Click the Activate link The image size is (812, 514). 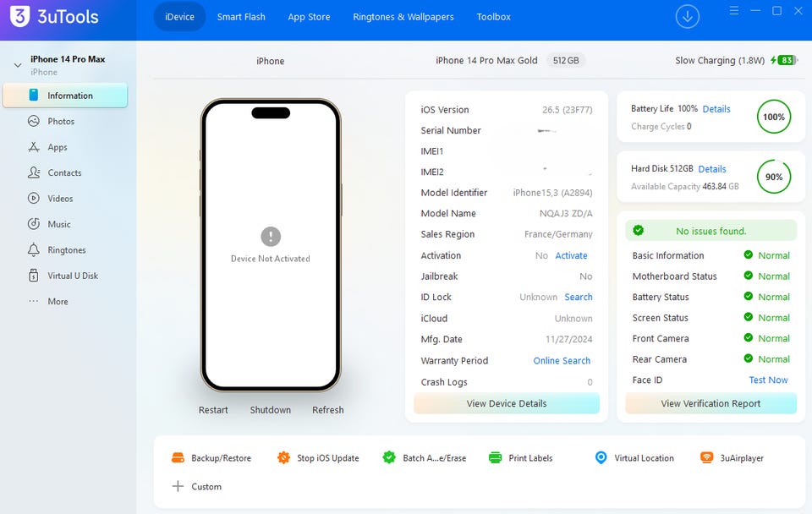click(x=571, y=255)
